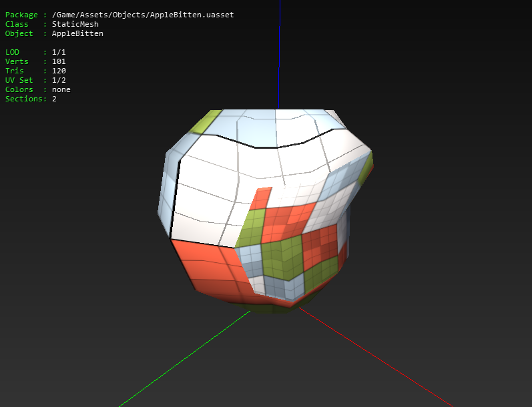The height and width of the screenshot is (407, 532).
Task: Click the UV Set label
Action: (19, 80)
